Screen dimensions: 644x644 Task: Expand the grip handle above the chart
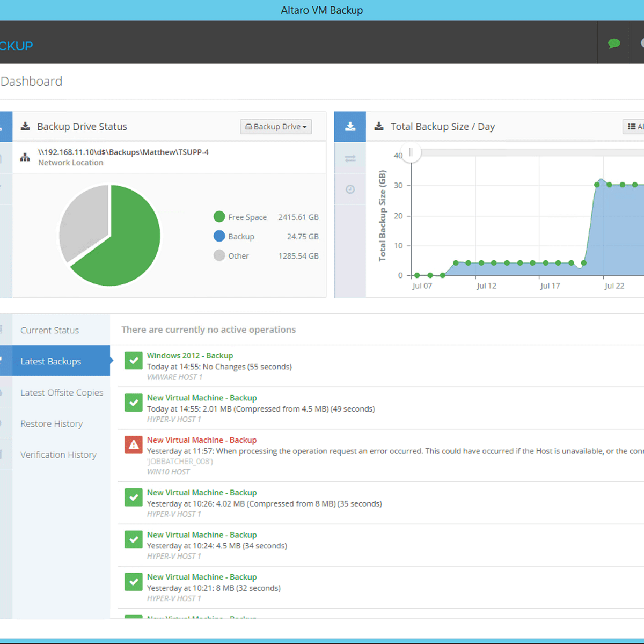pyautogui.click(x=411, y=153)
